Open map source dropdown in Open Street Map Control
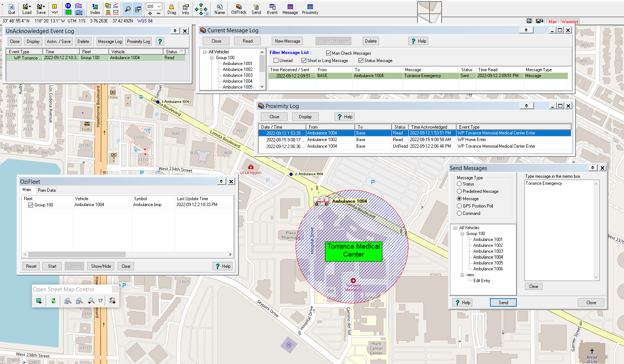 [x=39, y=301]
